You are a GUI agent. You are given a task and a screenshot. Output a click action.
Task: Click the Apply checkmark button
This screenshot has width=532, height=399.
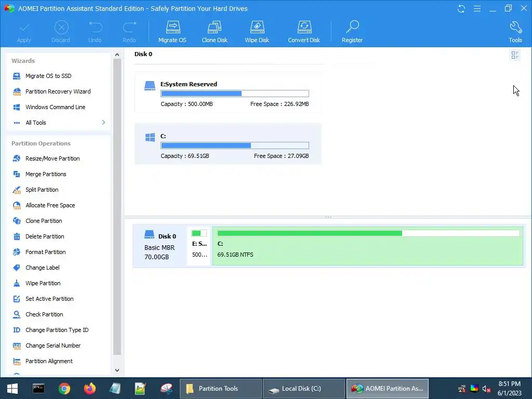click(24, 32)
